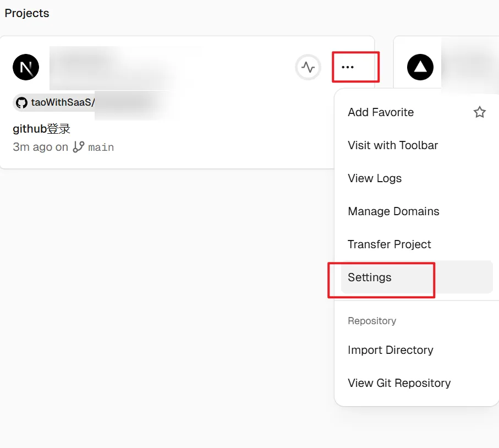Toggle the favorite star icon

(x=479, y=112)
